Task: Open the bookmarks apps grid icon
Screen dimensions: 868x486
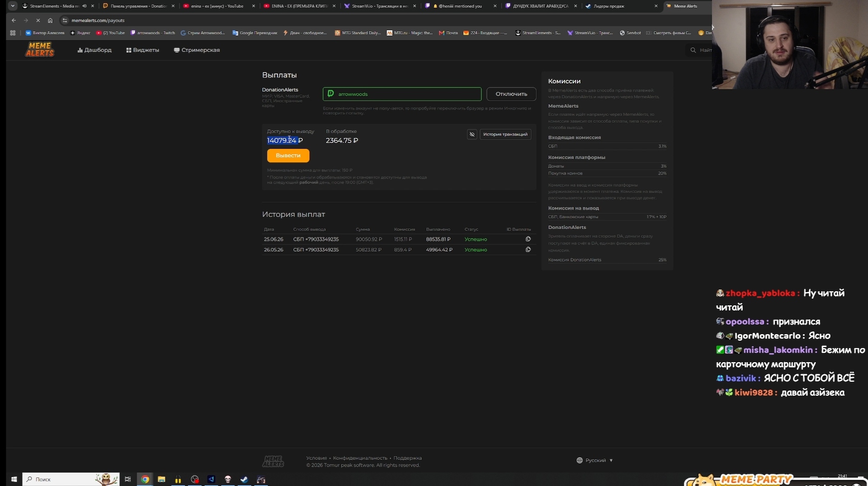Action: point(13,33)
